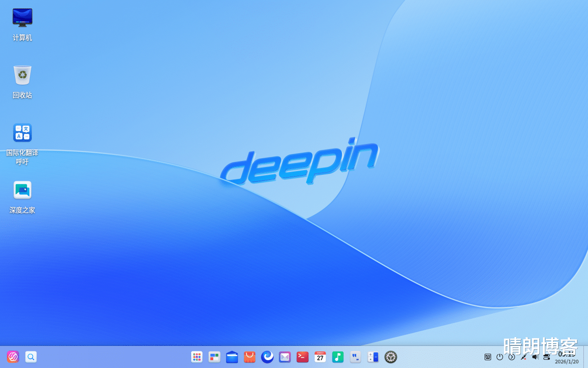Open the calendar app showing 27
The width and height of the screenshot is (588, 368).
(x=320, y=356)
